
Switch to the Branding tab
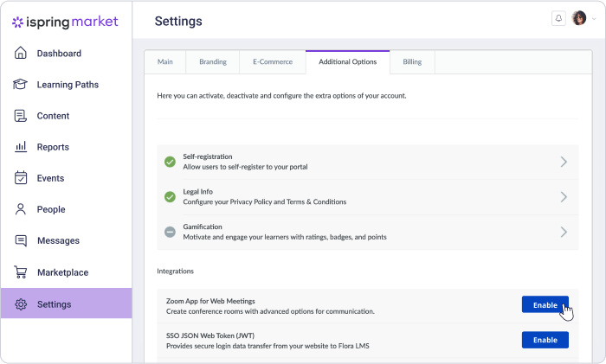tap(213, 62)
